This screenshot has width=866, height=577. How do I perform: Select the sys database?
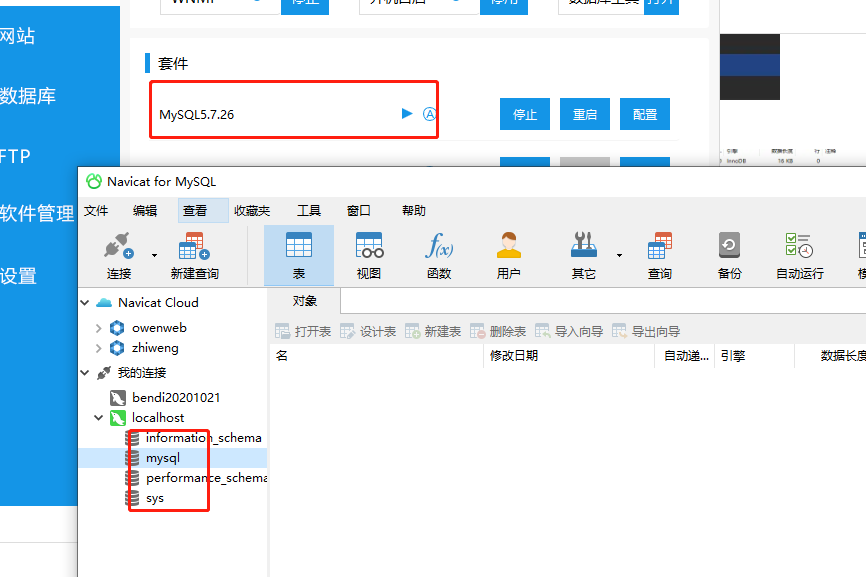point(155,498)
